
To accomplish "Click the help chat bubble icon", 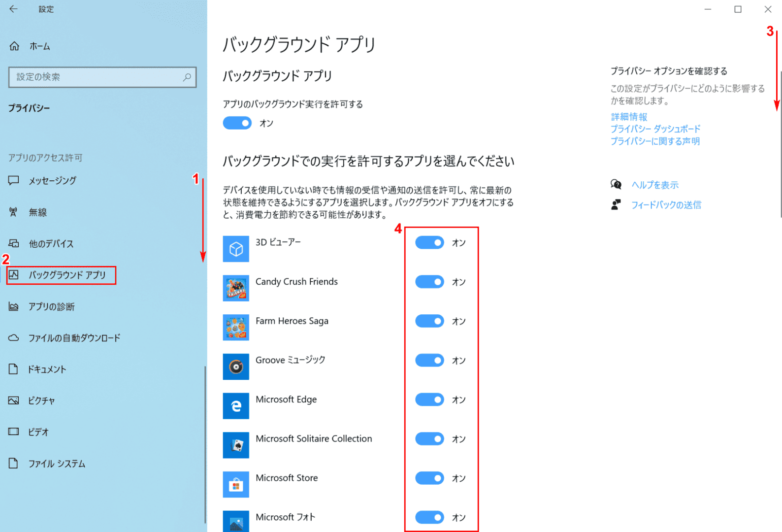I will click(616, 185).
